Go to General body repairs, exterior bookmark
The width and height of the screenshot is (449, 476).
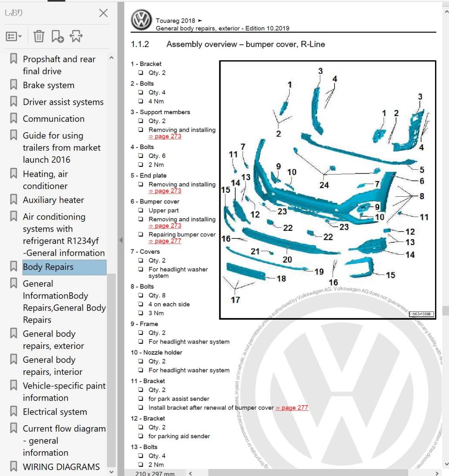53,340
